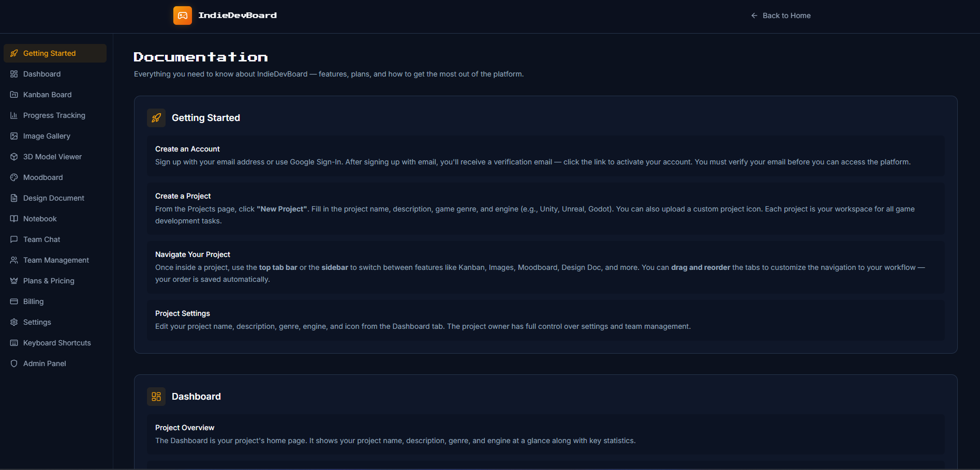Click the Settings gear icon

click(13, 322)
